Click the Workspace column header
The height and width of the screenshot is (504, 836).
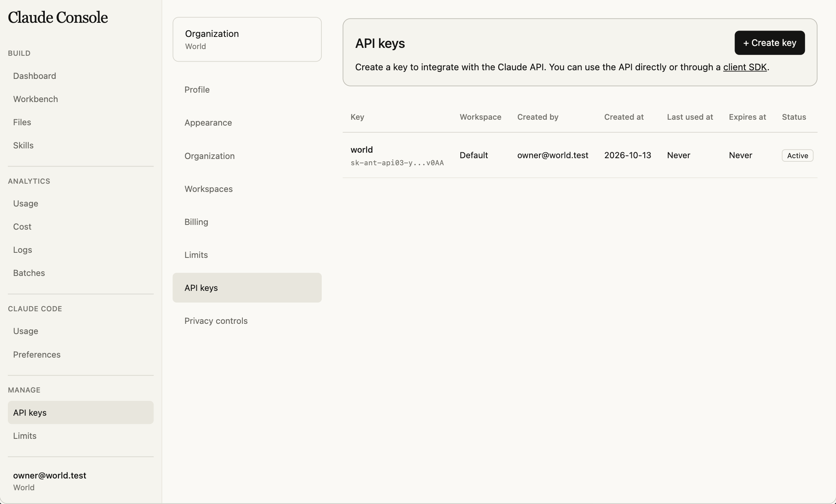[x=480, y=117]
